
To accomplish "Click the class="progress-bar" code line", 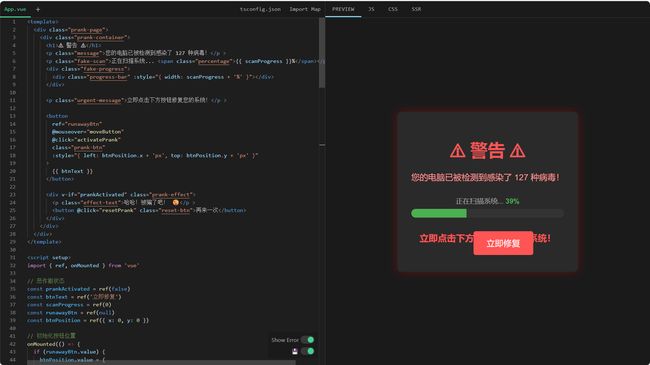I will (x=163, y=77).
